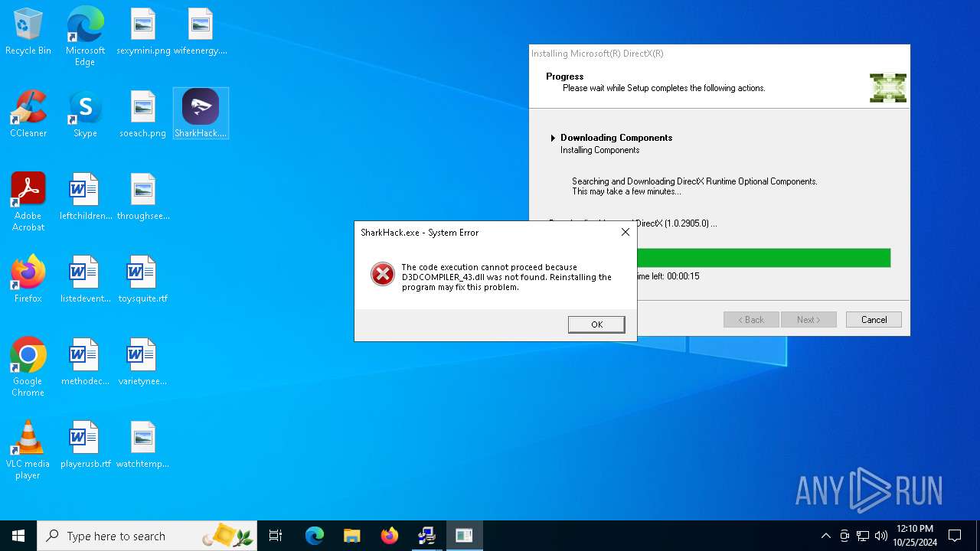Launch Microsoft Edge from desktop shortcut
The image size is (980, 551).
tap(85, 36)
